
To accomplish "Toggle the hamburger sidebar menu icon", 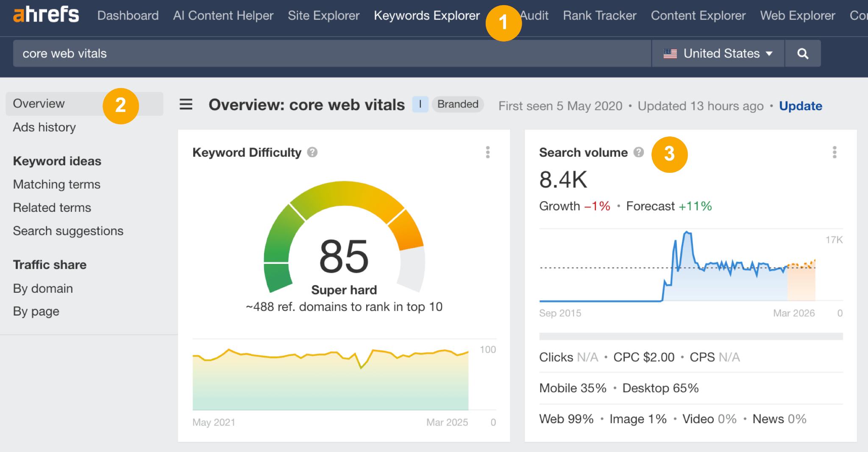I will pos(186,104).
